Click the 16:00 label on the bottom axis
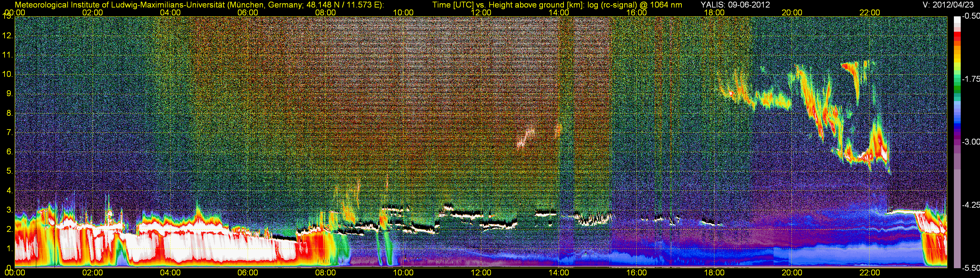The height and width of the screenshot is (278, 980). [x=636, y=273]
